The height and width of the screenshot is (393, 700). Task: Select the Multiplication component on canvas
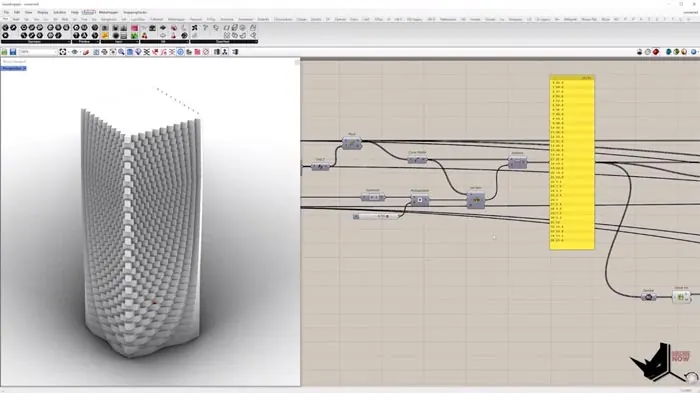(x=420, y=200)
